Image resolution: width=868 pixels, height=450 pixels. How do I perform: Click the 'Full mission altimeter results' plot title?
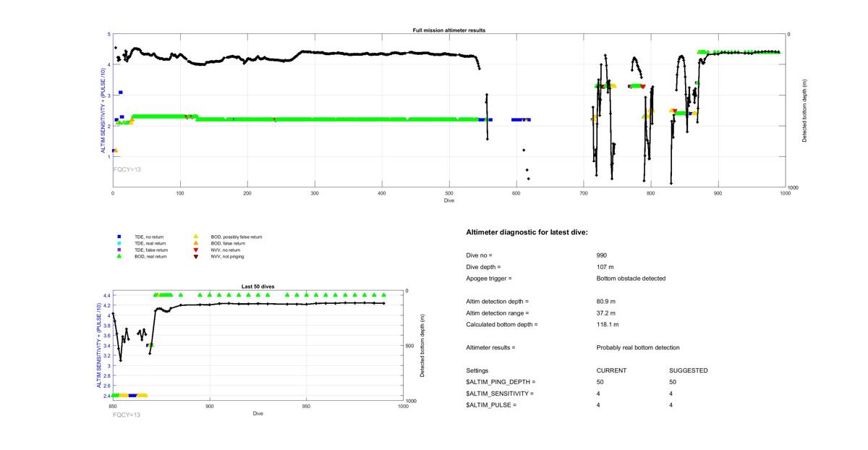[448, 30]
